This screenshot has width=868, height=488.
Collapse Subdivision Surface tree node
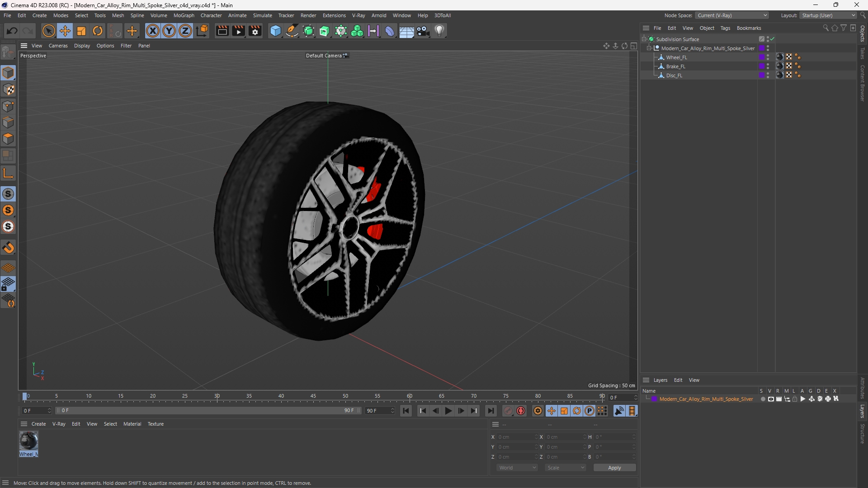644,39
